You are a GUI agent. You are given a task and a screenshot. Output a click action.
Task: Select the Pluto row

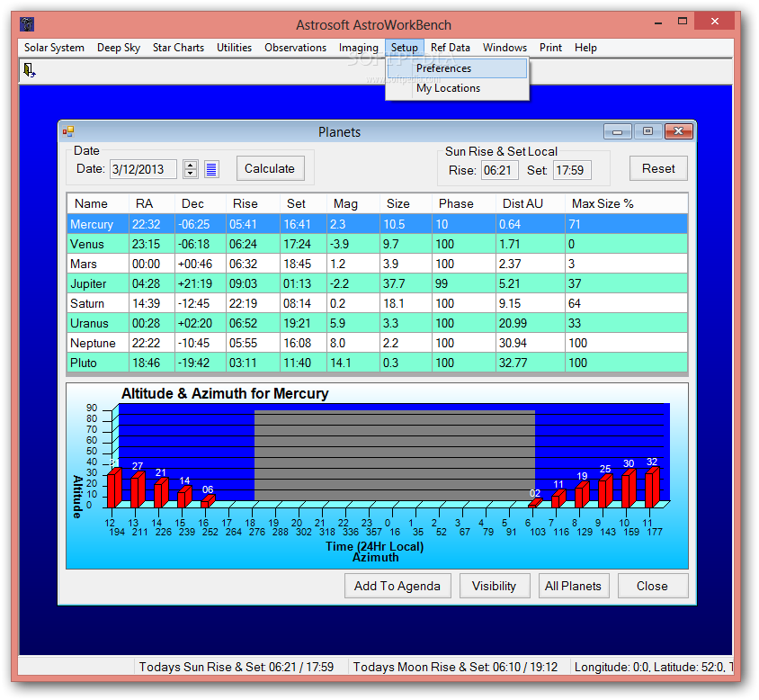[x=378, y=363]
